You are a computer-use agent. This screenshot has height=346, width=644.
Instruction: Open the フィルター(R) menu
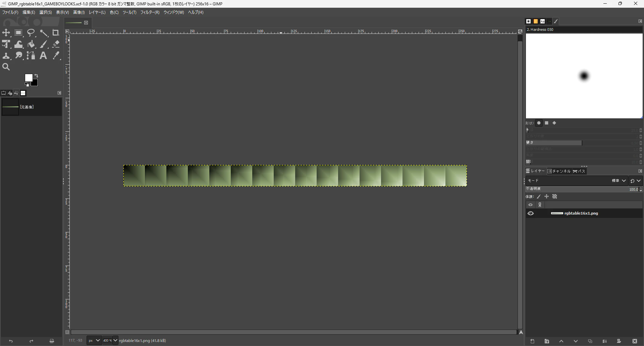[x=150, y=12]
